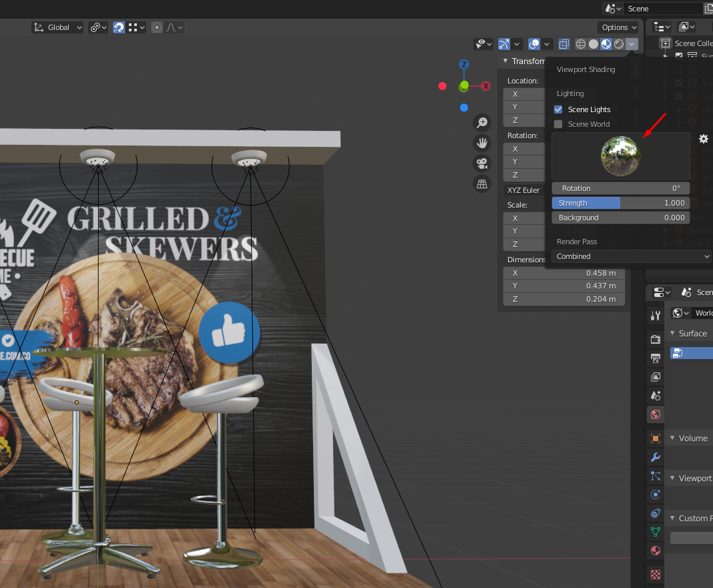Open the Modifiers wrench tab in Properties
This screenshot has height=588, width=713.
point(655,457)
